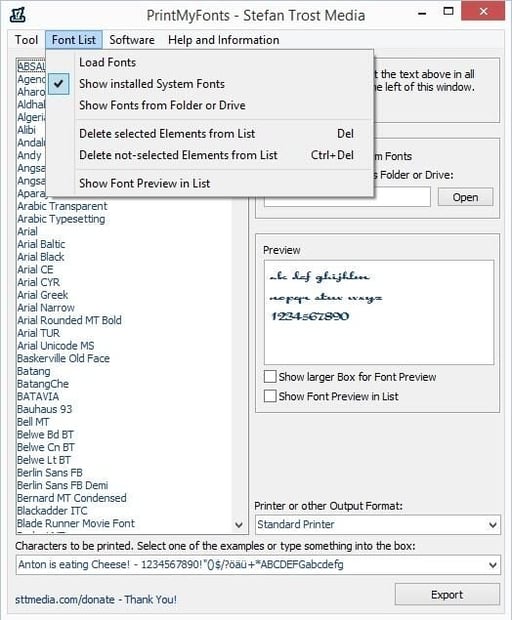
Task: Maximize the PrintMyFonts window
Action: click(x=448, y=11)
